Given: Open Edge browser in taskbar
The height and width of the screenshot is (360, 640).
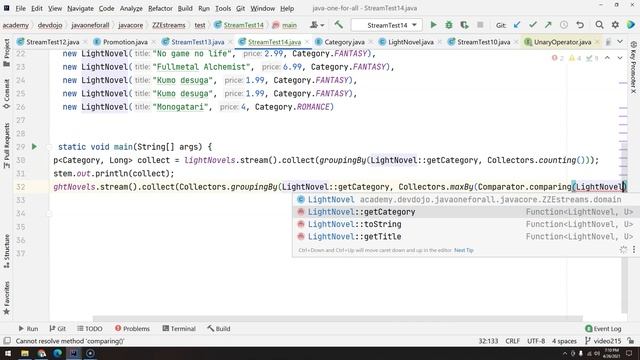Looking at the screenshot, I should 58,353.
